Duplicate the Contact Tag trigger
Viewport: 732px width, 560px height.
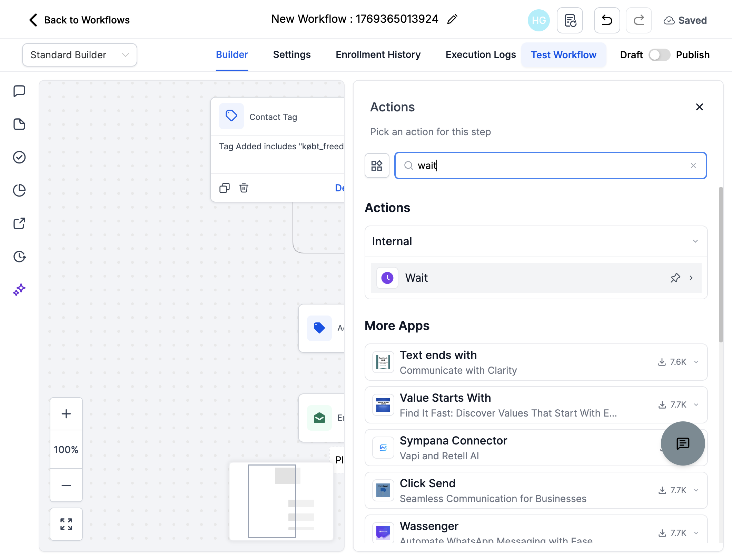click(x=225, y=188)
